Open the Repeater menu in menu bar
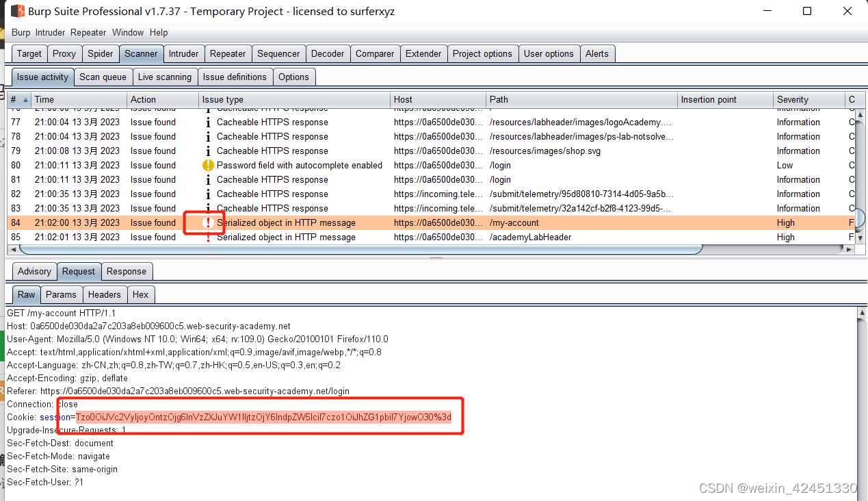The image size is (868, 501). coord(88,32)
